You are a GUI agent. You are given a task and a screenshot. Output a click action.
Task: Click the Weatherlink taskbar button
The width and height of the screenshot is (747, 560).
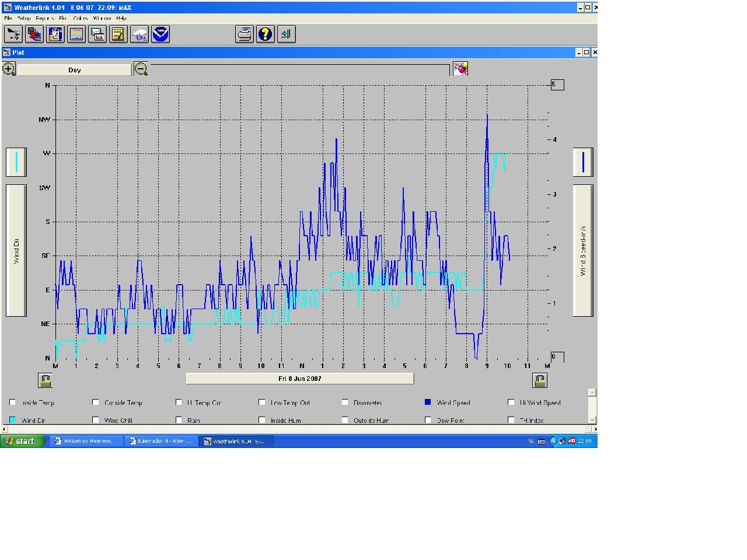[235, 441]
